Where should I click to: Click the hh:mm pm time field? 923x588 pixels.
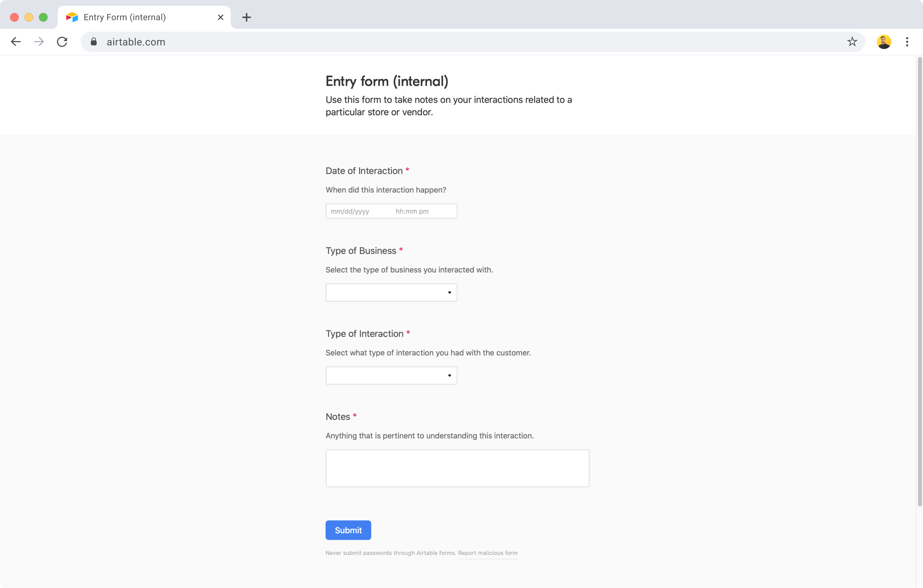412,211
